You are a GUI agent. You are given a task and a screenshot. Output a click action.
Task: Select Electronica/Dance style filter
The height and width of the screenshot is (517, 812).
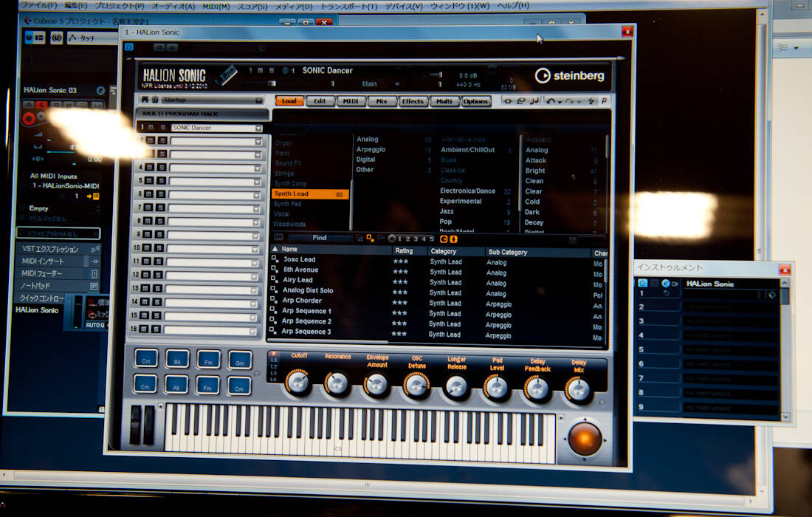pyautogui.click(x=467, y=191)
